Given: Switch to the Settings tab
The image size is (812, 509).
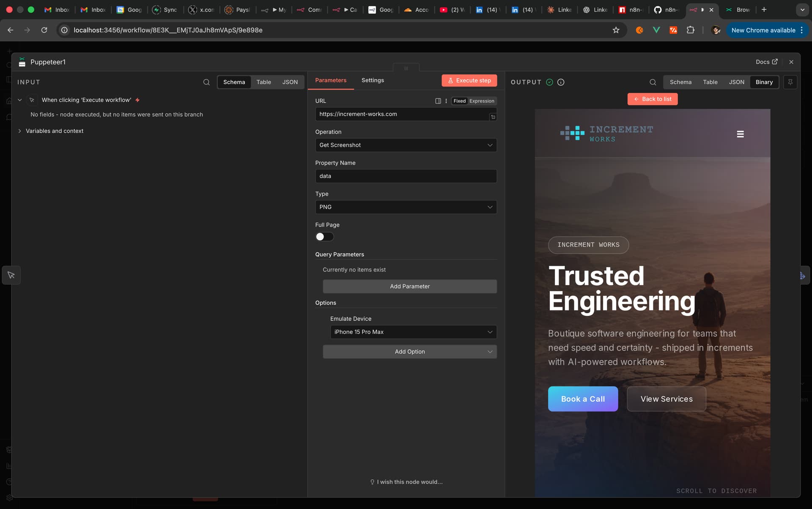Looking at the screenshot, I should pos(373,80).
